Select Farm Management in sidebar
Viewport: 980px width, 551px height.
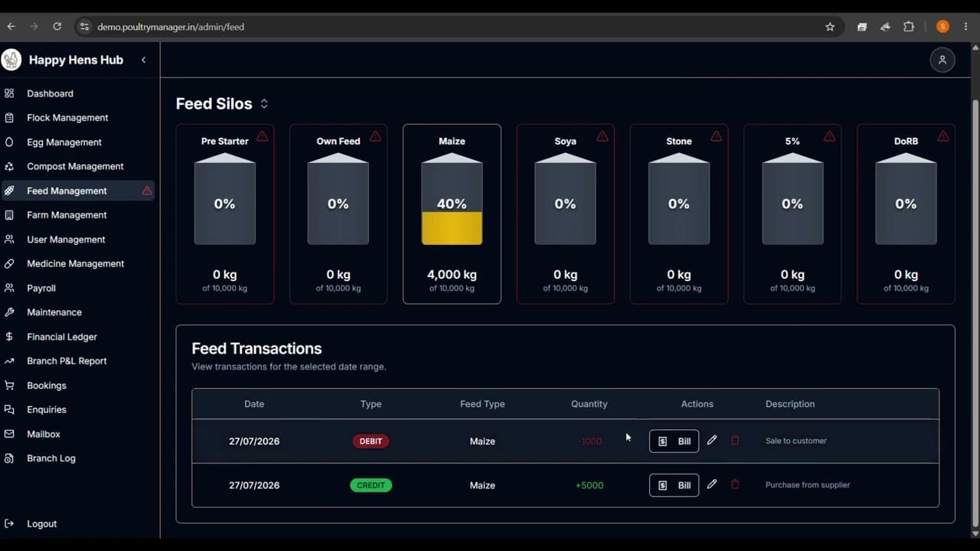coord(77,215)
